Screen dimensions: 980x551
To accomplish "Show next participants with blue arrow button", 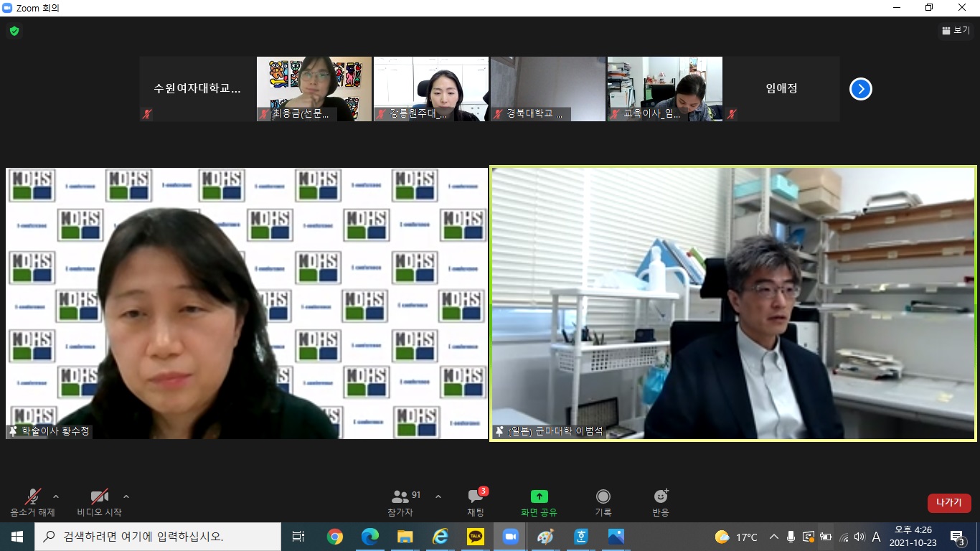I will [861, 89].
